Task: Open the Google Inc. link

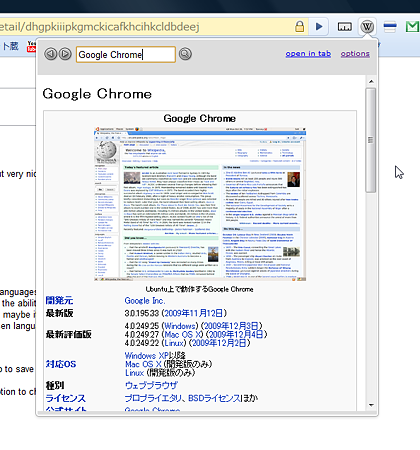Action: pyautogui.click(x=145, y=301)
